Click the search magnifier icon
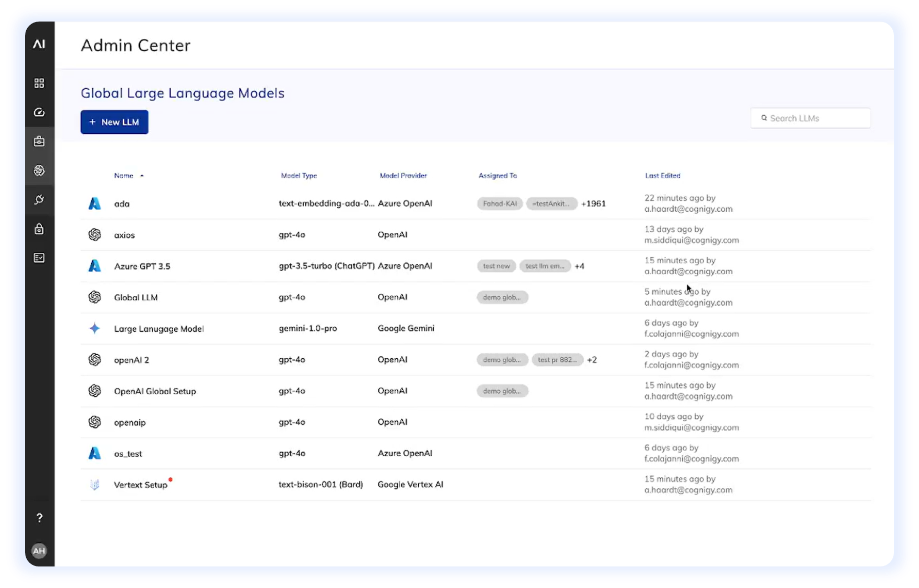The image size is (919, 588). coord(764,118)
